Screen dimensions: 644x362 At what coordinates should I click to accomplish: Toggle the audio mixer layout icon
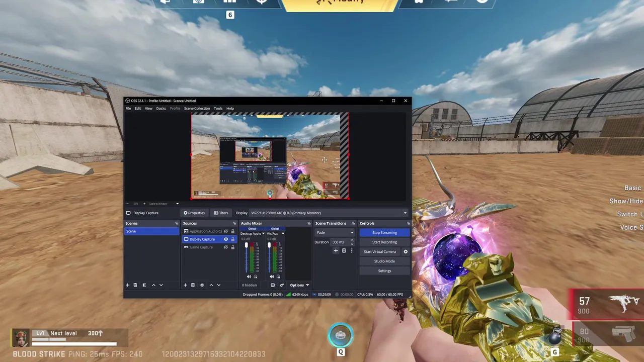click(x=273, y=285)
